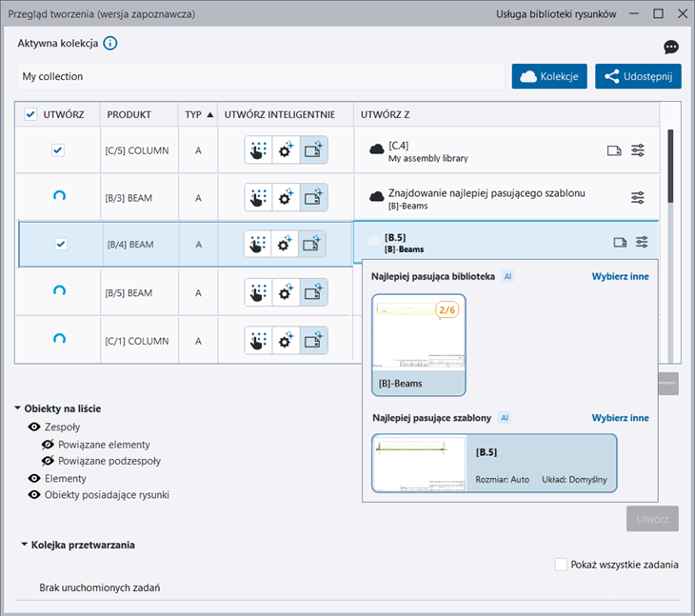Collapse the Obiekty na liście section
This screenshot has width=695, height=616.
19,408
